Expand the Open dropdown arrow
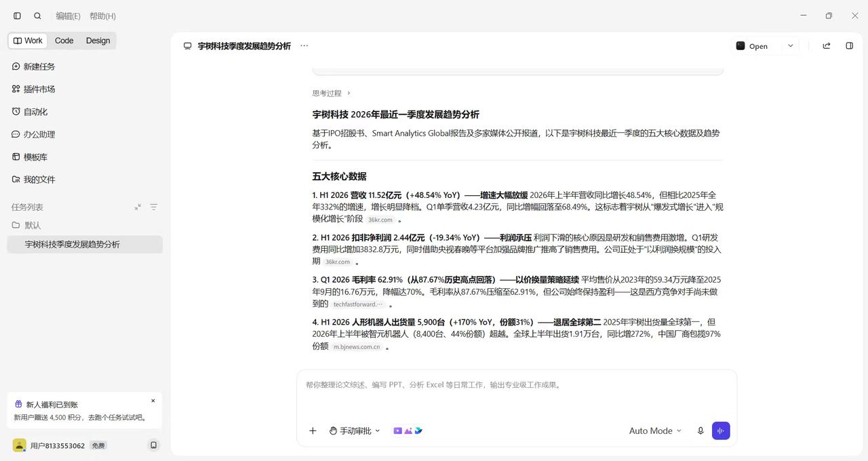This screenshot has height=461, width=868. (x=790, y=46)
